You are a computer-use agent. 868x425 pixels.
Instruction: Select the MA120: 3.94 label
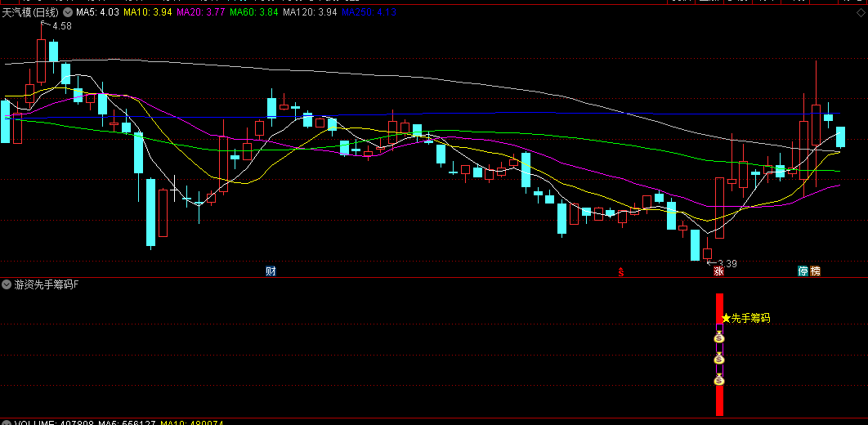(310, 11)
